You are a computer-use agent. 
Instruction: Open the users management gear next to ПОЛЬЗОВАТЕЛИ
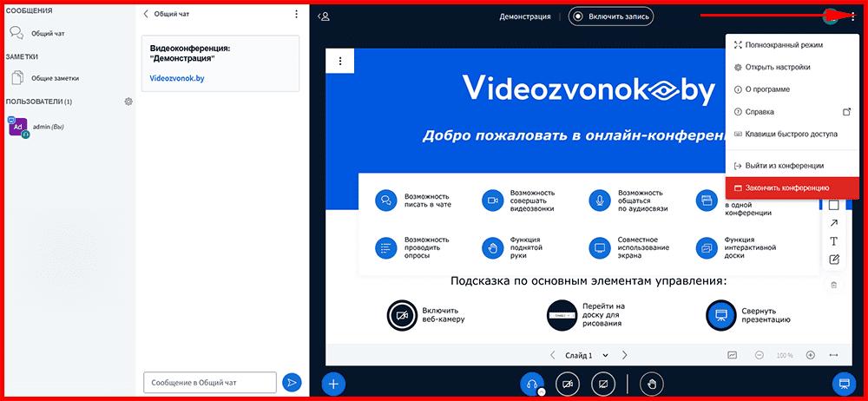point(128,102)
